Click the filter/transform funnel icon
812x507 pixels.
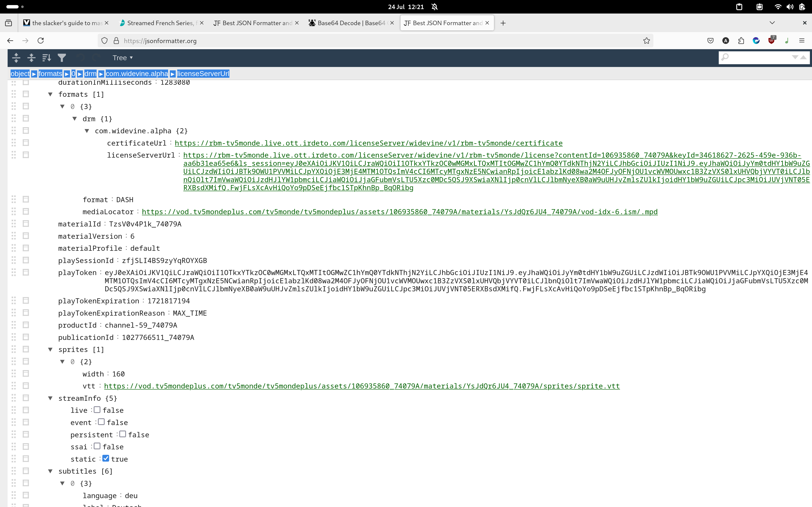(x=62, y=58)
